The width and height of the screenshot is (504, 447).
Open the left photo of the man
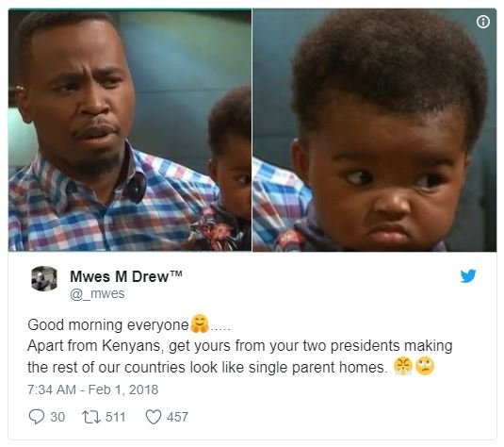click(x=130, y=130)
